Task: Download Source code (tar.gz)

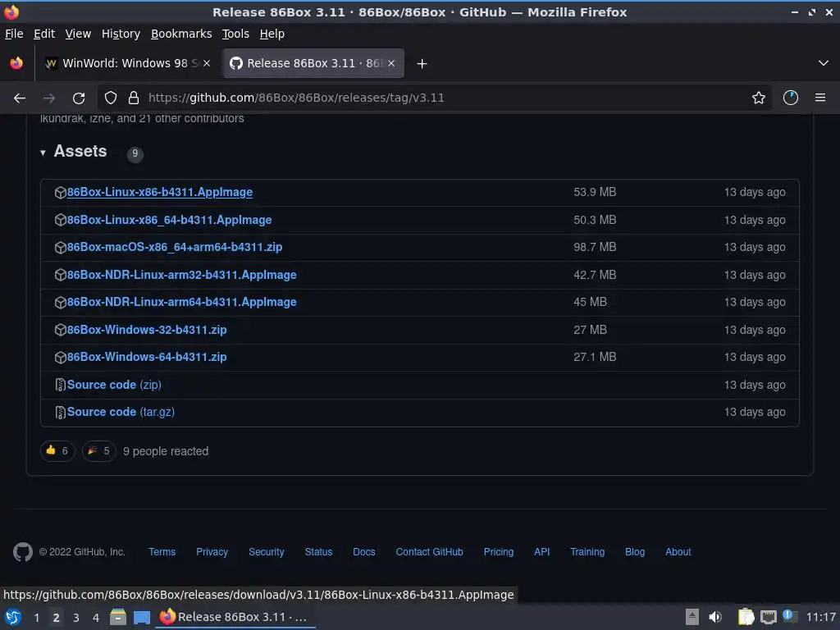Action: 121,413
